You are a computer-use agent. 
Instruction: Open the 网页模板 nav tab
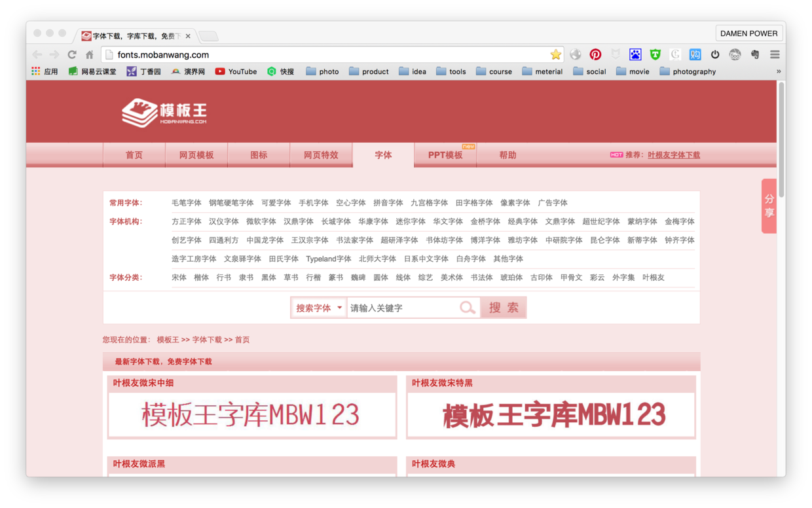pos(196,155)
